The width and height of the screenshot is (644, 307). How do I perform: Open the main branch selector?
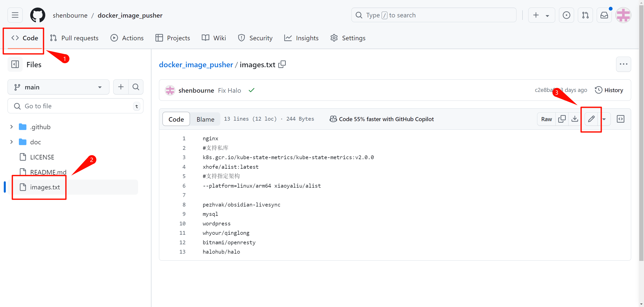[58, 87]
